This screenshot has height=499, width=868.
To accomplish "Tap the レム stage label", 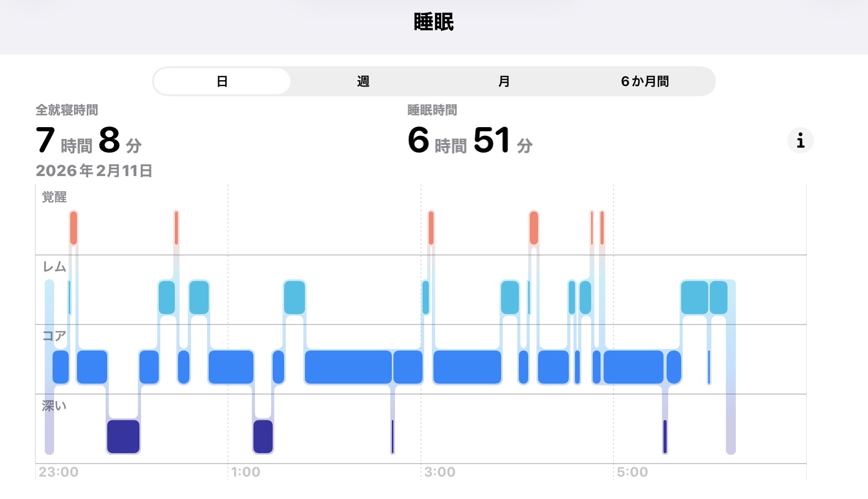I will point(54,267).
